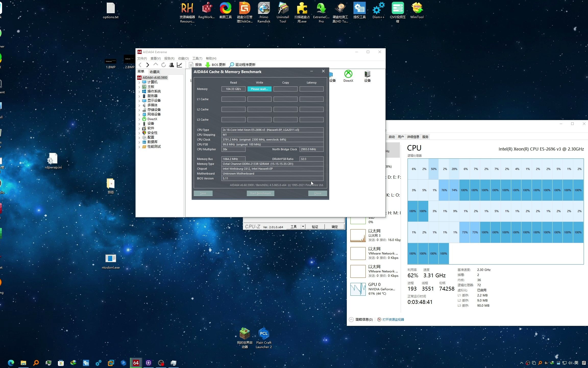The height and width of the screenshot is (368, 588).
Task: Click the AIDA64 back navigation arrow
Action: point(140,65)
